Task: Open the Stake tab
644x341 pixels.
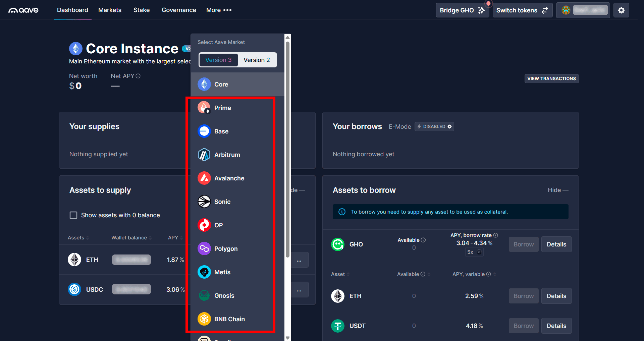Action: pyautogui.click(x=142, y=10)
